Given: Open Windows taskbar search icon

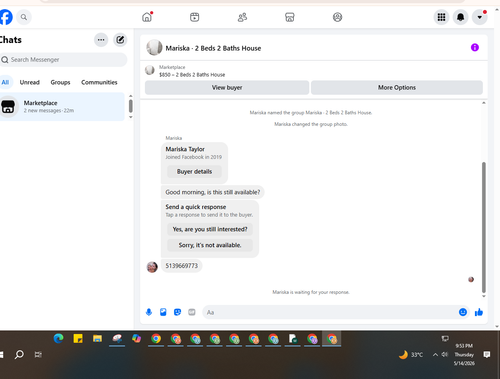Looking at the screenshot, I should pos(19,354).
